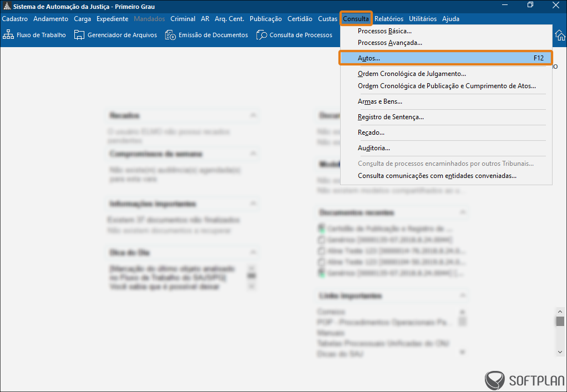Open Consulta de Processos toolbar label
The height and width of the screenshot is (392, 567).
[x=301, y=35]
